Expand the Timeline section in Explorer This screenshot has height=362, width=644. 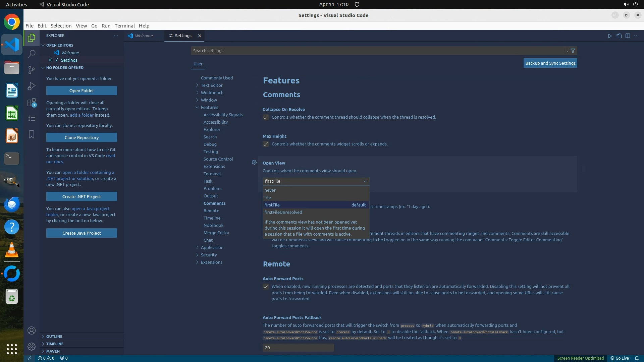(55, 344)
